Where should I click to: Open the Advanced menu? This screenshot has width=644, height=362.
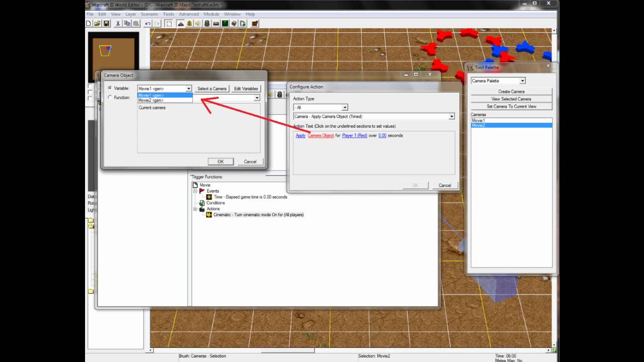[189, 14]
